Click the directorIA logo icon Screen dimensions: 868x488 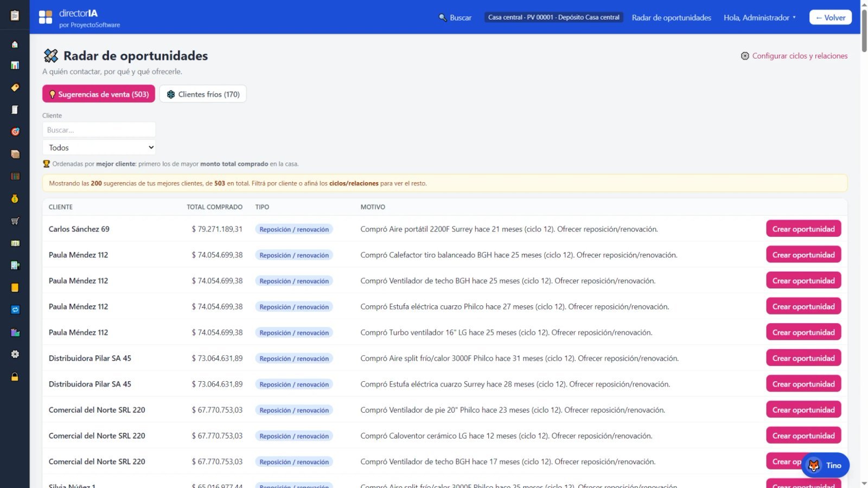(46, 17)
